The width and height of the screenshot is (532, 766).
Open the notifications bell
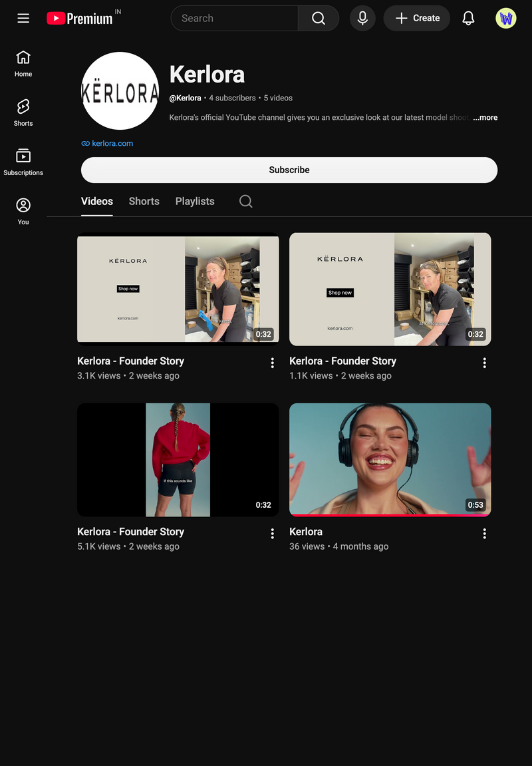[469, 18]
